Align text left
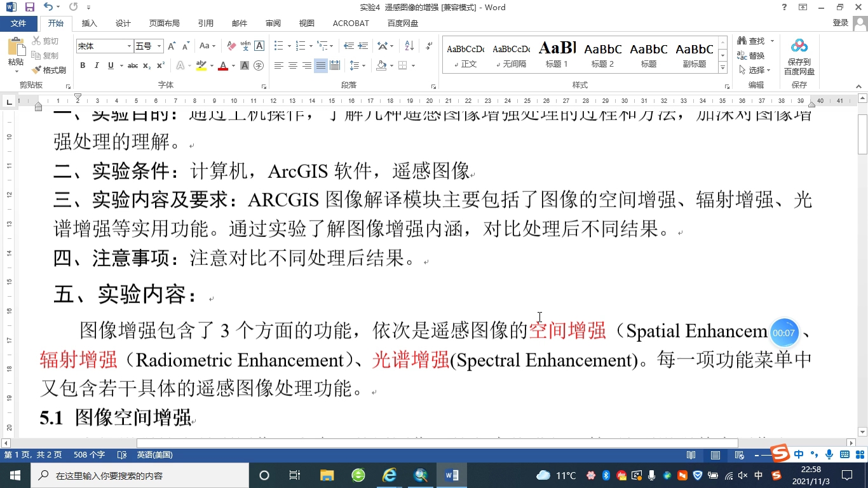This screenshot has height=488, width=868. tap(279, 65)
